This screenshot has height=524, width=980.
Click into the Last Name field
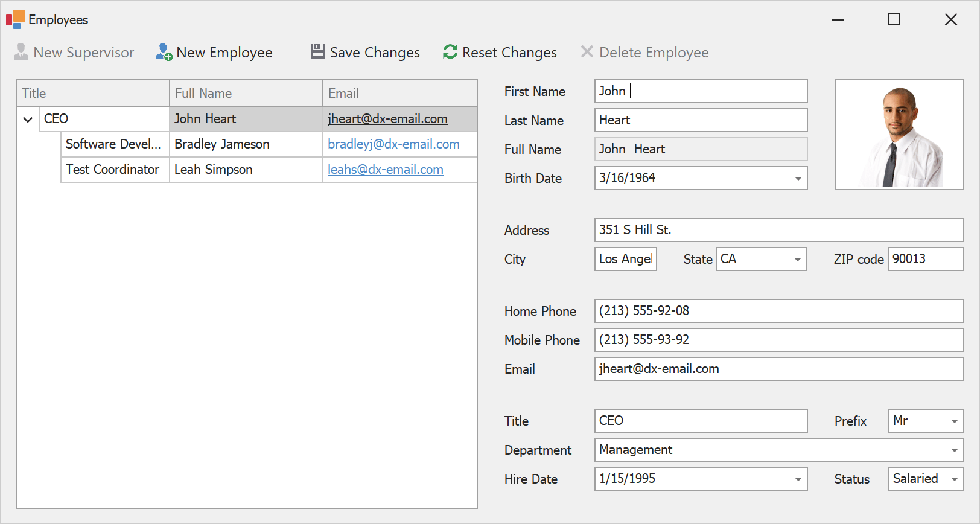tap(701, 120)
